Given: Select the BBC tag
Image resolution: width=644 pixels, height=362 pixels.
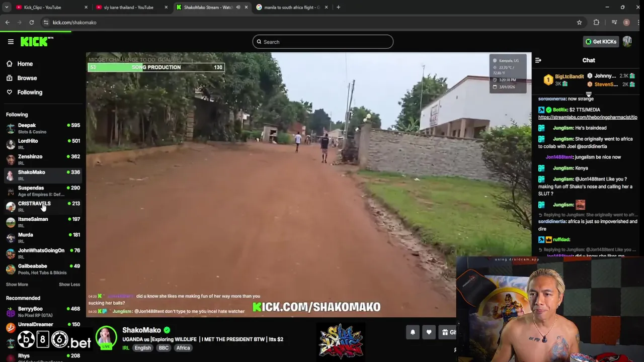Looking at the screenshot, I should point(164,348).
